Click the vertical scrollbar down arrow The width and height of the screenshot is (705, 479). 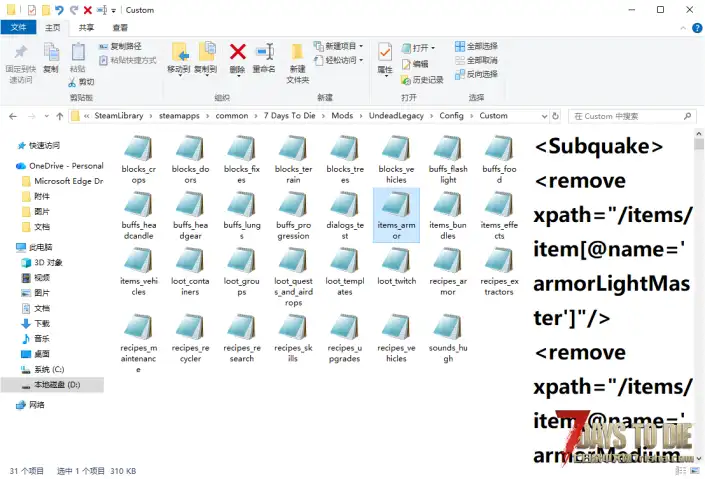pos(699,458)
